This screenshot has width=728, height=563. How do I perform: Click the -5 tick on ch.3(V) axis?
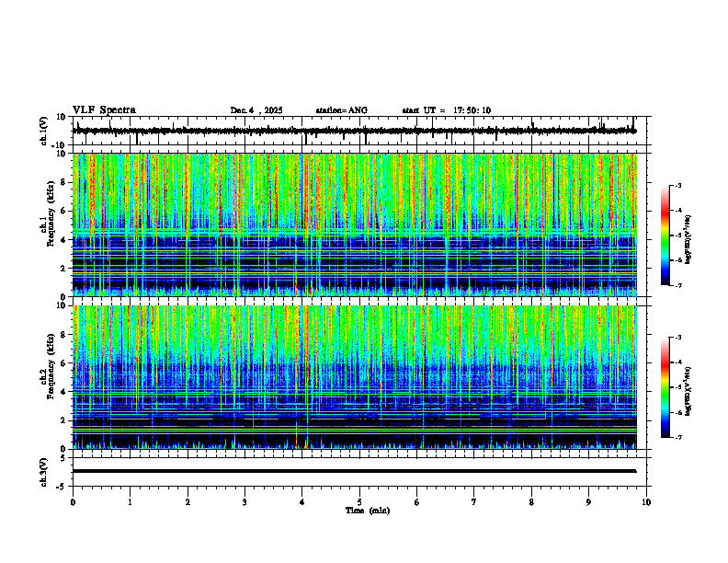point(62,487)
